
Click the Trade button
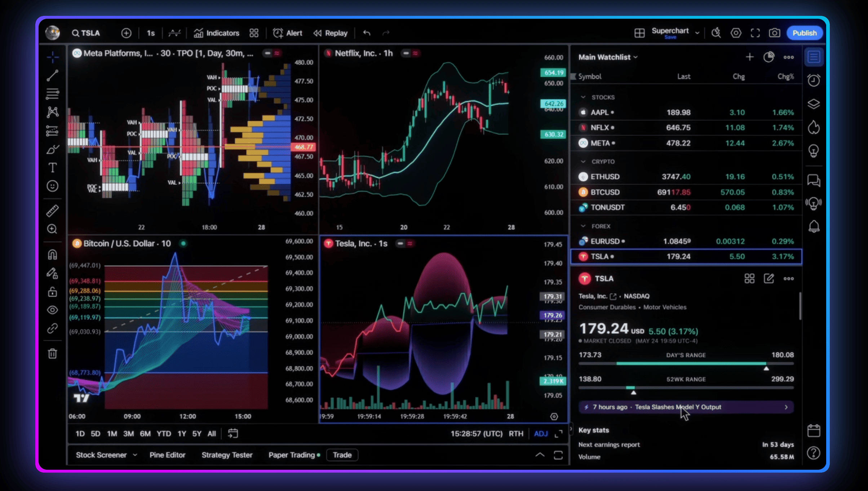[342, 455]
